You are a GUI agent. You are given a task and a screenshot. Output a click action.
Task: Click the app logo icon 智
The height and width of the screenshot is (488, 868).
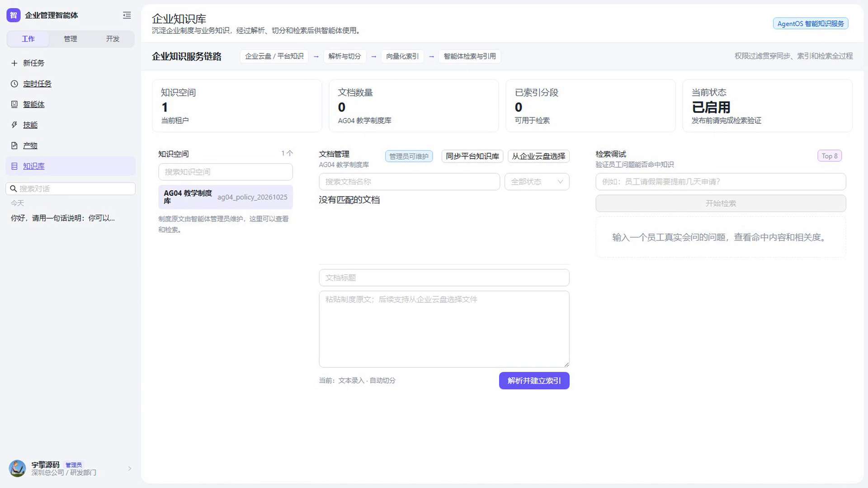[14, 15]
